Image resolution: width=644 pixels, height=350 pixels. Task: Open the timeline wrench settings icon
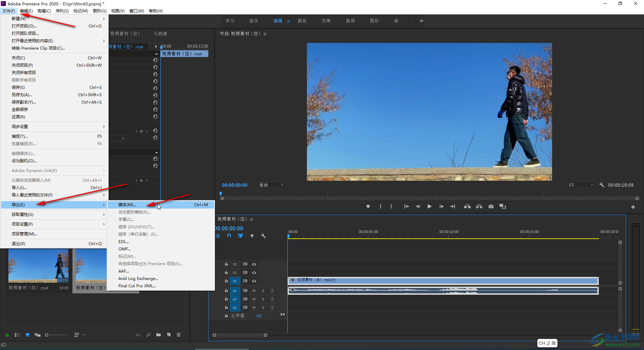[x=263, y=236]
